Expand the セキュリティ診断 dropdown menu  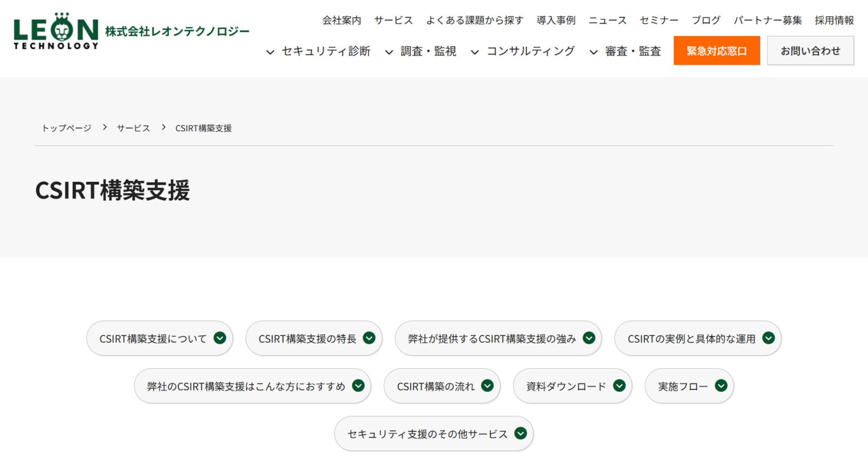(x=325, y=51)
